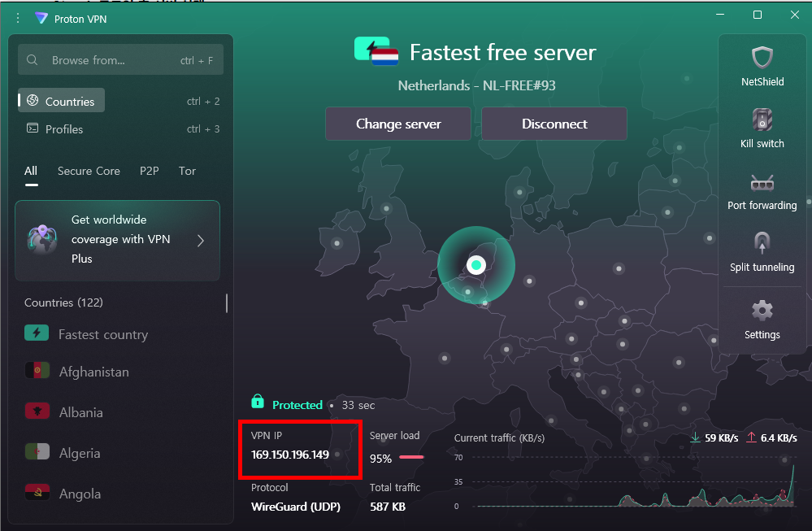Screen dimensions: 812x531
Task: Click the Profiles window icon
Action: coord(33,128)
